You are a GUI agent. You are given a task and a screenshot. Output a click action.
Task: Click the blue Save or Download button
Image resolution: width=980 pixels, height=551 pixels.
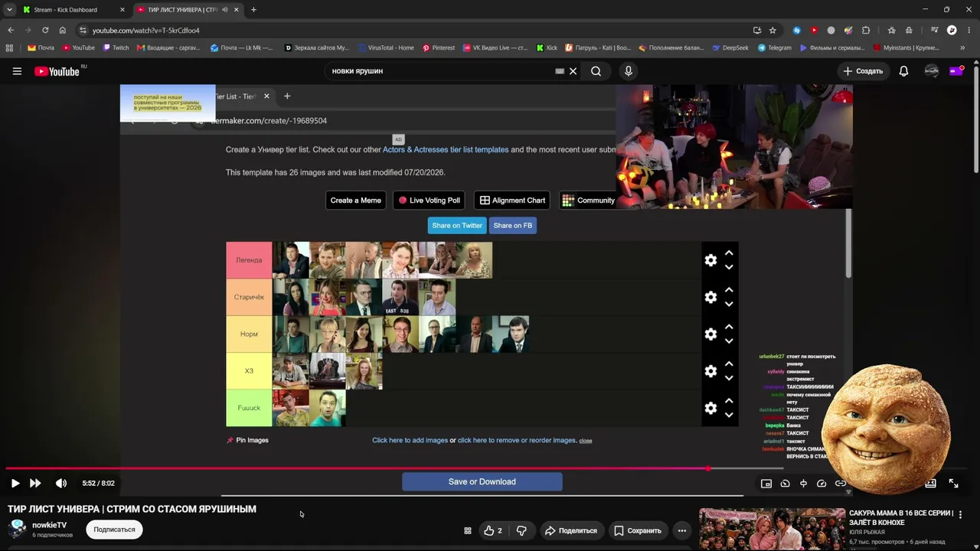tap(482, 481)
